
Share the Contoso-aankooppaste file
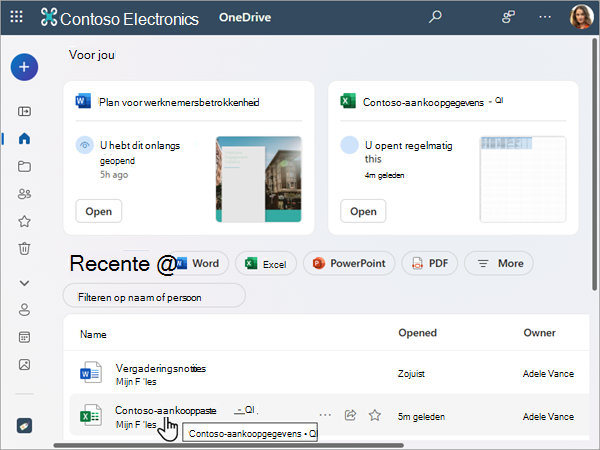351,415
